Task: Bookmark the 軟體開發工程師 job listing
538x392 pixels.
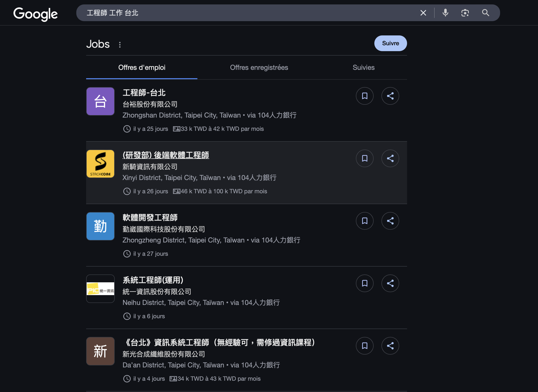Action: coord(364,221)
